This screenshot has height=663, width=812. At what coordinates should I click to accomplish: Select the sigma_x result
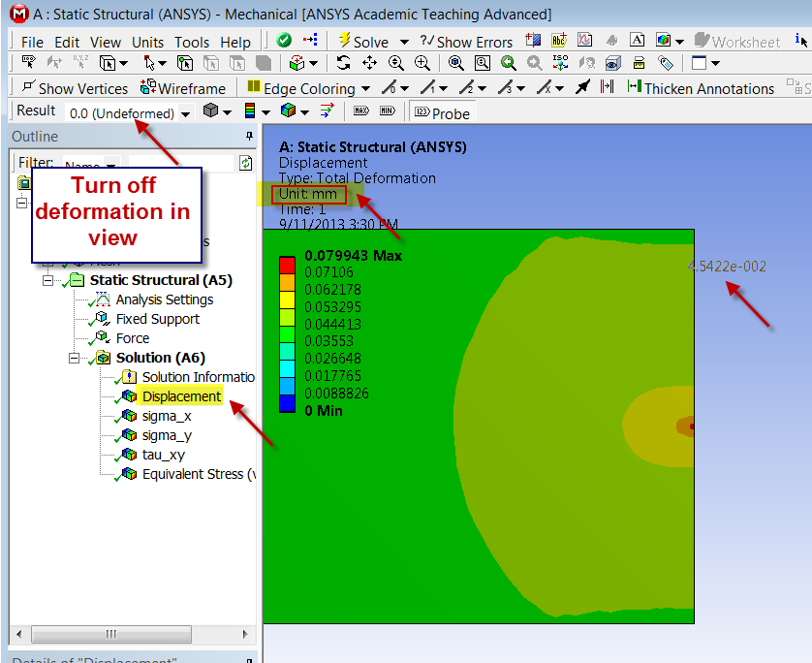click(167, 416)
